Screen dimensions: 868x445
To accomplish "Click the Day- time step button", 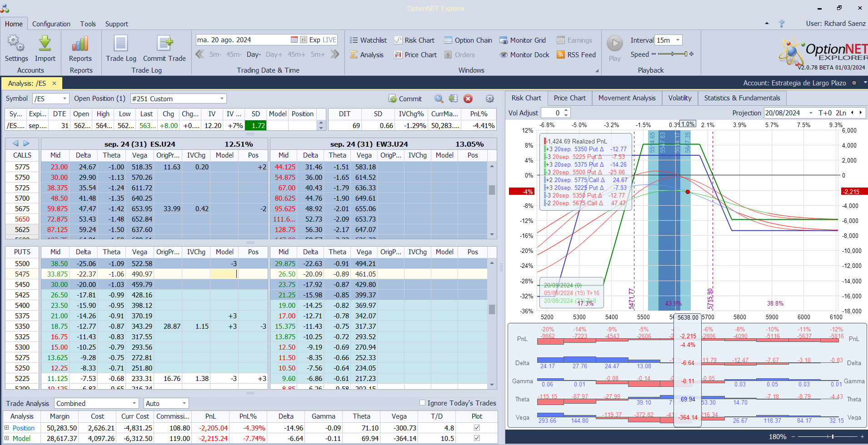I will pos(254,54).
